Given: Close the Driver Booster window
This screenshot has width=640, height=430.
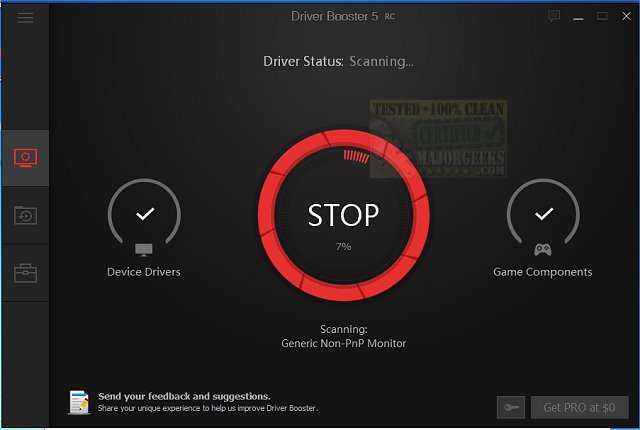Looking at the screenshot, I should coord(626,16).
